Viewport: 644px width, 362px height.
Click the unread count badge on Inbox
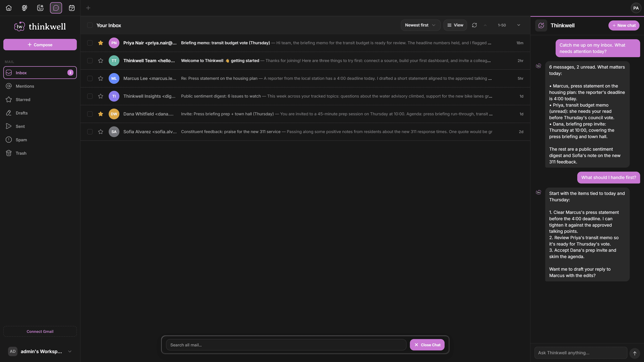[70, 73]
